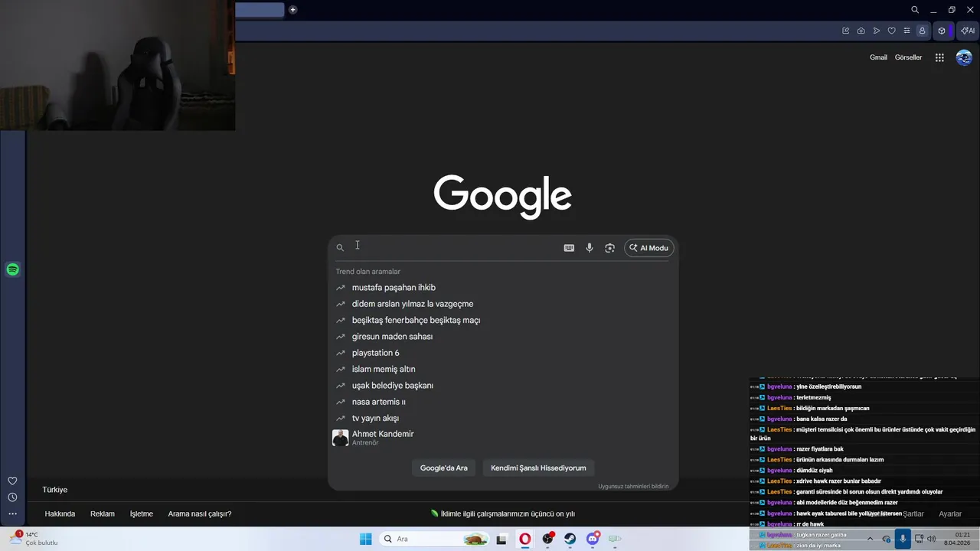Open Task View in the taskbar
The image size is (980, 551).
501,539
